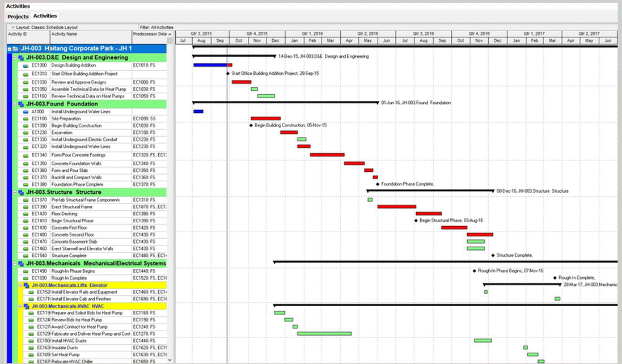Screen dimensions: 622x364
Task: Click the activity icon for EC1870
Action: [26, 200]
